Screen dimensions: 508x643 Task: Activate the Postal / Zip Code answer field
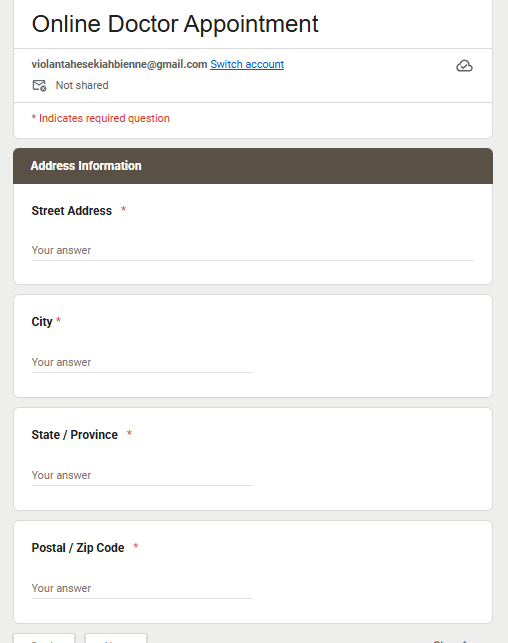click(x=142, y=588)
